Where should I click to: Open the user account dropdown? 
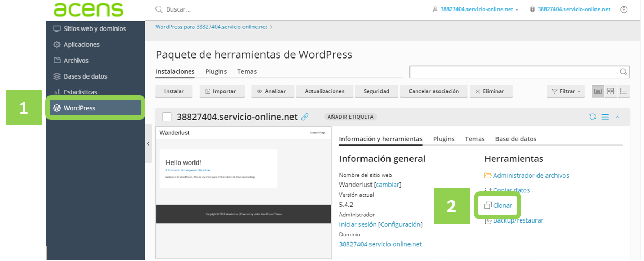[475, 9]
